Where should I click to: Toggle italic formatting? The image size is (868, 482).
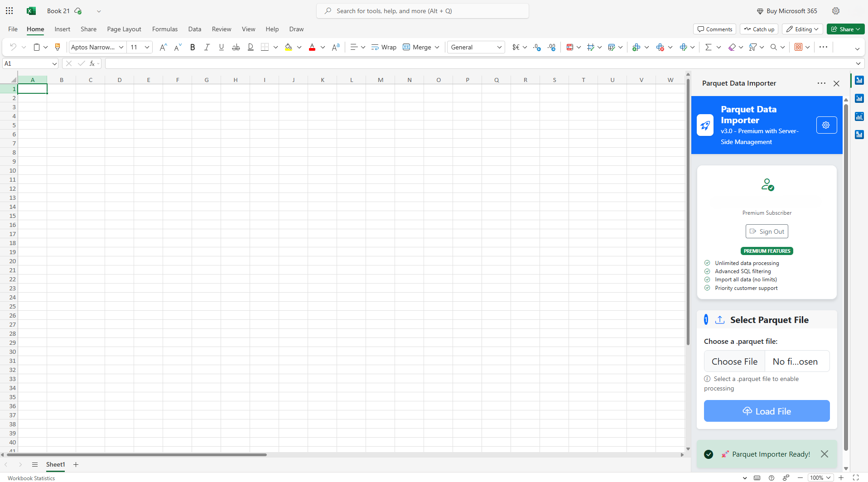click(207, 47)
